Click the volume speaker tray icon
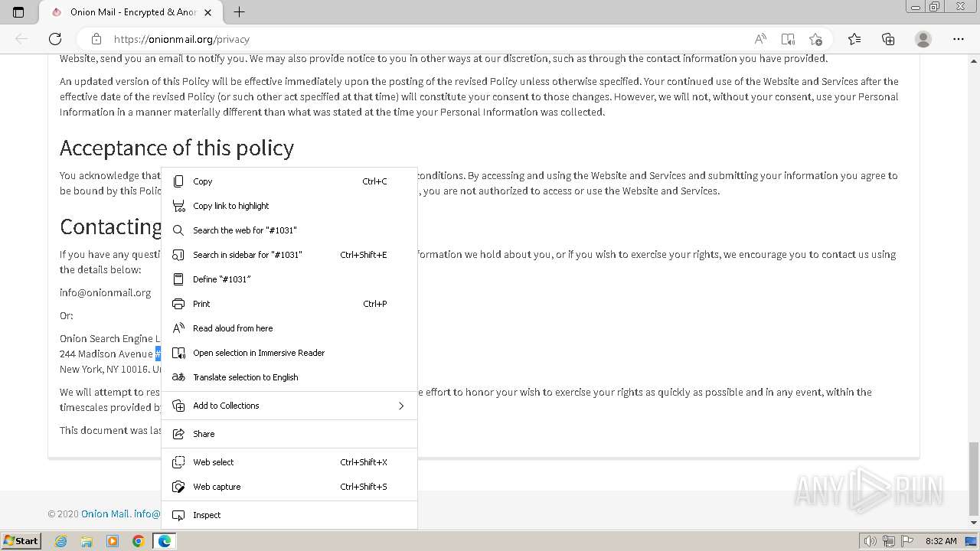Image resolution: width=980 pixels, height=551 pixels. coord(870,541)
